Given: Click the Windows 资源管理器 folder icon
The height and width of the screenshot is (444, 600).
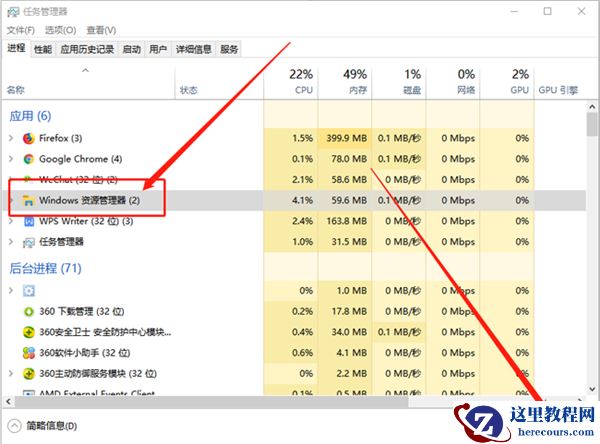Looking at the screenshot, I should point(28,201).
